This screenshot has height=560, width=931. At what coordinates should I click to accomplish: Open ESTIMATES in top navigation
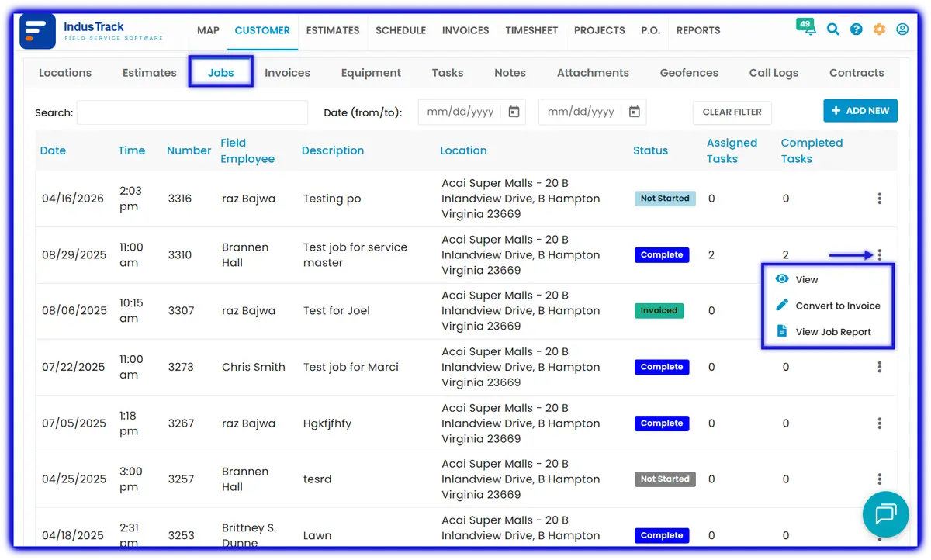point(333,30)
